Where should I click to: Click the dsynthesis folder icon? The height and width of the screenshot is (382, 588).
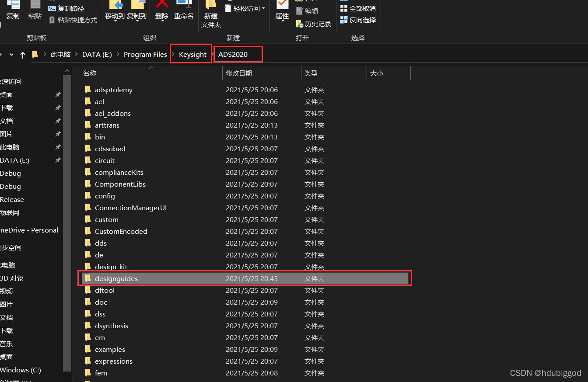pyautogui.click(x=87, y=326)
